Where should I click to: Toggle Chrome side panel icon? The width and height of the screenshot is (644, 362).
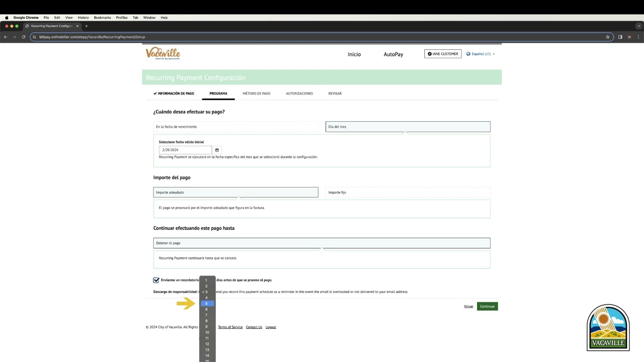coord(620,37)
